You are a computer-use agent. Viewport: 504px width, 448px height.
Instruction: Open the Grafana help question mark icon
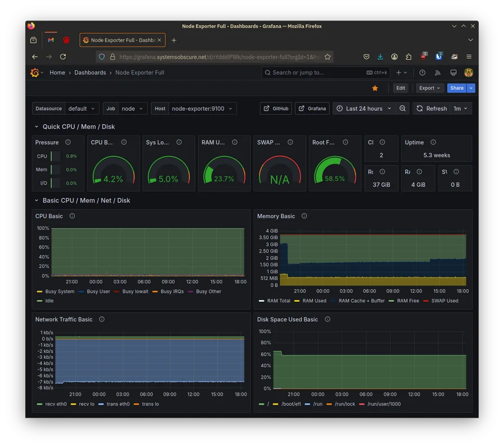pyautogui.click(x=422, y=73)
